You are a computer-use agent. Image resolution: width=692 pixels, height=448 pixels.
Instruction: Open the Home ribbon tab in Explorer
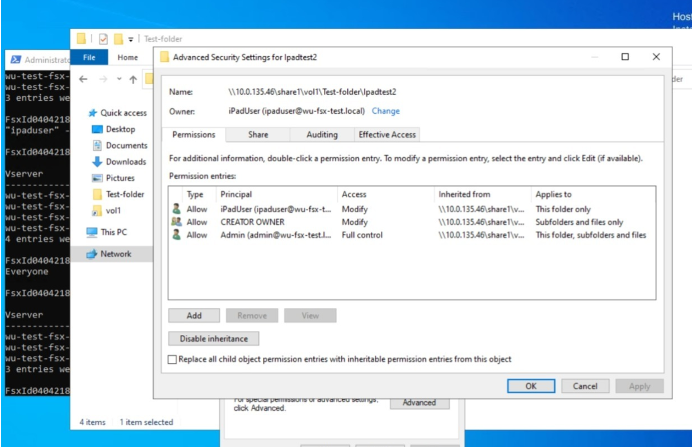[x=128, y=57]
